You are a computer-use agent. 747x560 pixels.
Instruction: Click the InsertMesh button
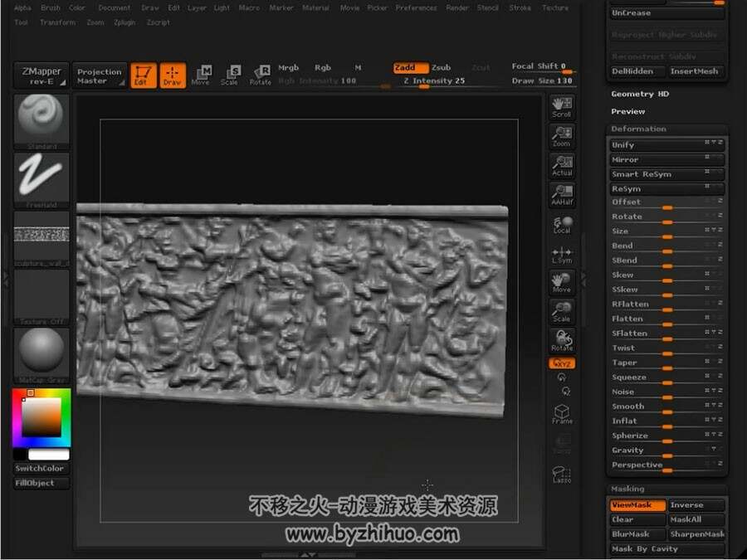pos(696,71)
